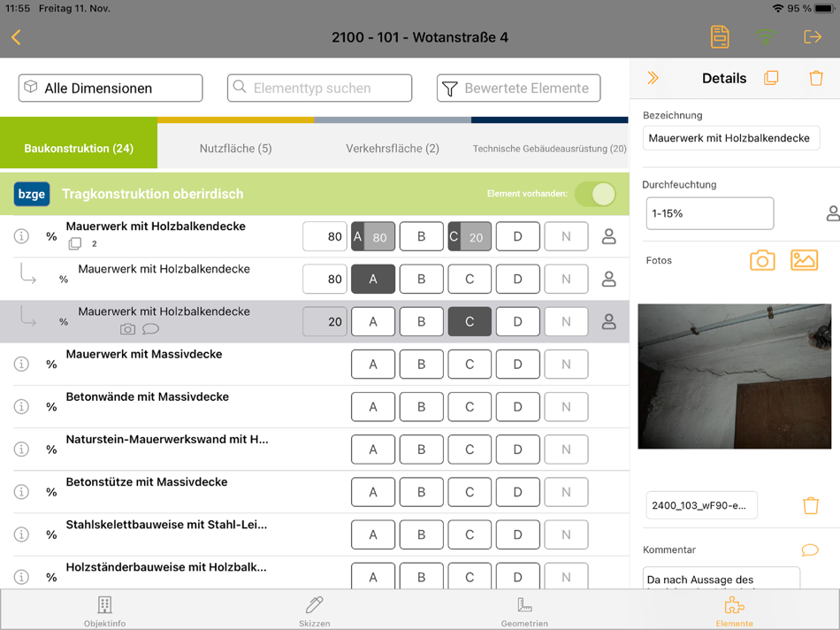Image resolution: width=840 pixels, height=630 pixels.
Task: Toggle Element vorhanden switch
Action: coord(595,194)
